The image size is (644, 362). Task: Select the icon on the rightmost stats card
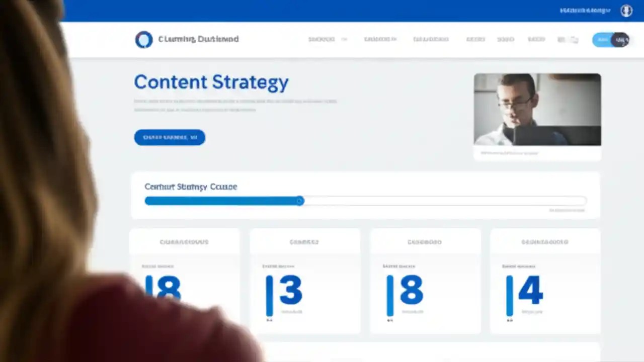544,242
